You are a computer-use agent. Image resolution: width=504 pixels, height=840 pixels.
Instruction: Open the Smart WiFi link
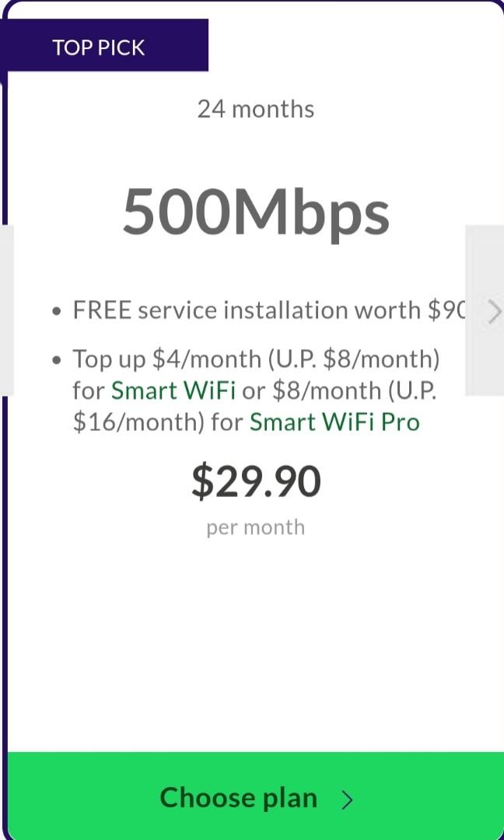click(x=173, y=391)
